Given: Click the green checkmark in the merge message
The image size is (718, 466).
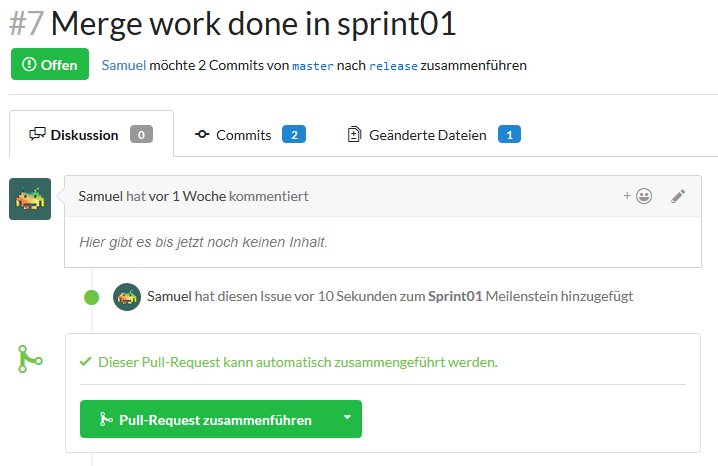Looking at the screenshot, I should (x=86, y=362).
